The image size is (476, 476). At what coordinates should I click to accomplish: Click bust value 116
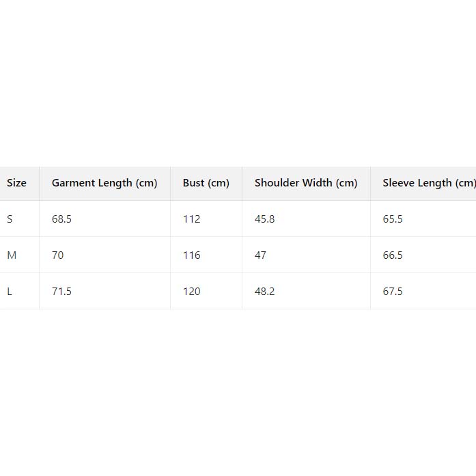pyautogui.click(x=191, y=255)
